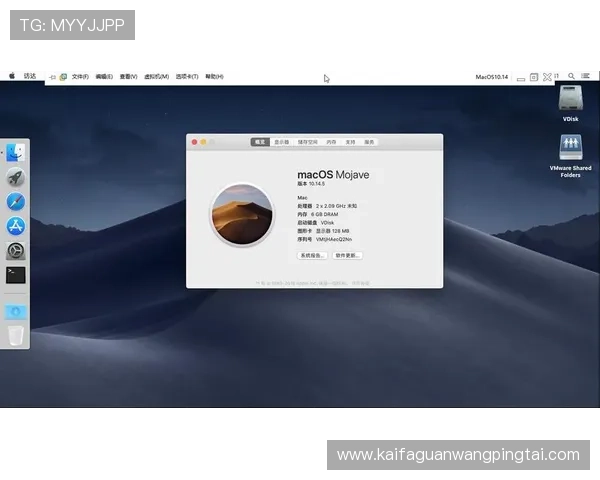Image resolution: width=600 pixels, height=480 pixels.
Task: Click the 版本 10.14.5 version text
Action: tap(311, 184)
